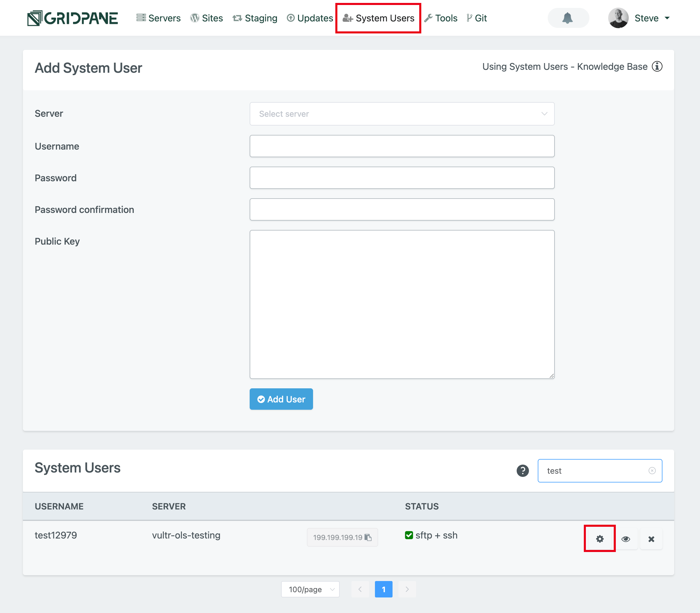Open settings gear for test12979 user
The width and height of the screenshot is (700, 613).
(x=599, y=539)
